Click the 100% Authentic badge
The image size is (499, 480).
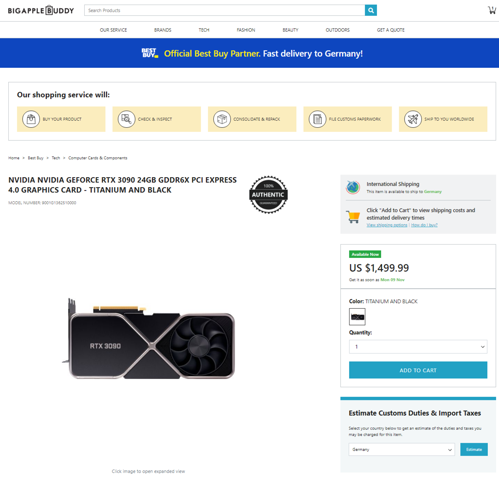point(268,195)
